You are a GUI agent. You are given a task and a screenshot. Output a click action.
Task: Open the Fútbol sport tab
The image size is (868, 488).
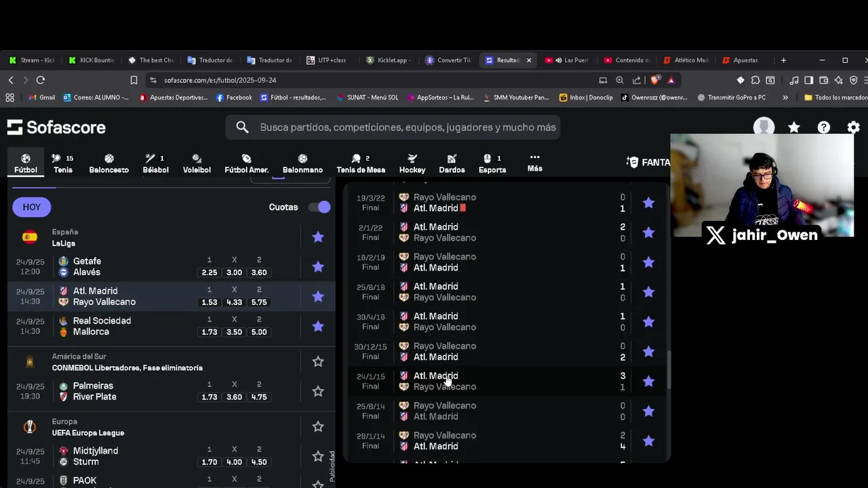[26, 163]
